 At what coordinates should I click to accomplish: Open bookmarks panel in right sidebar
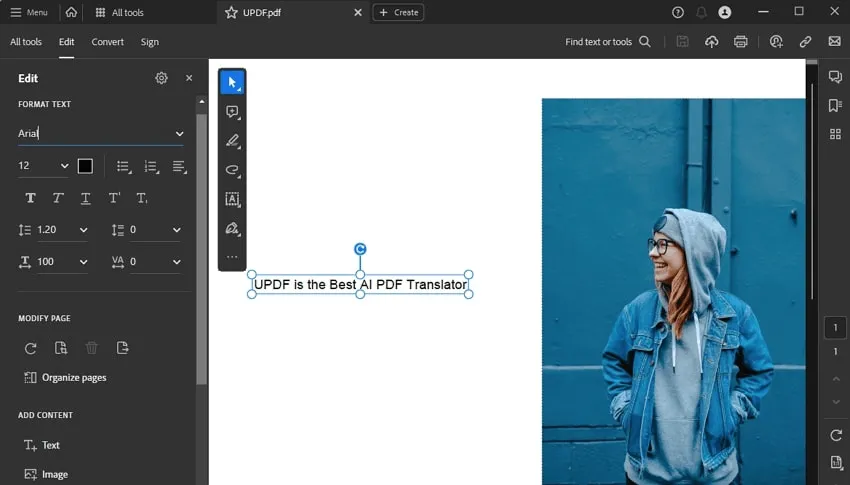pyautogui.click(x=835, y=105)
